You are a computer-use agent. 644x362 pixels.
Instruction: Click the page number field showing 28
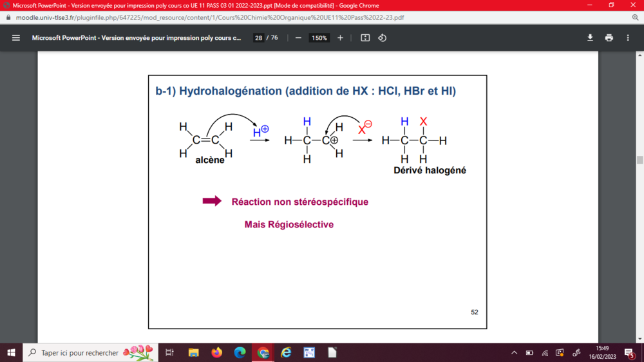tap(258, 38)
